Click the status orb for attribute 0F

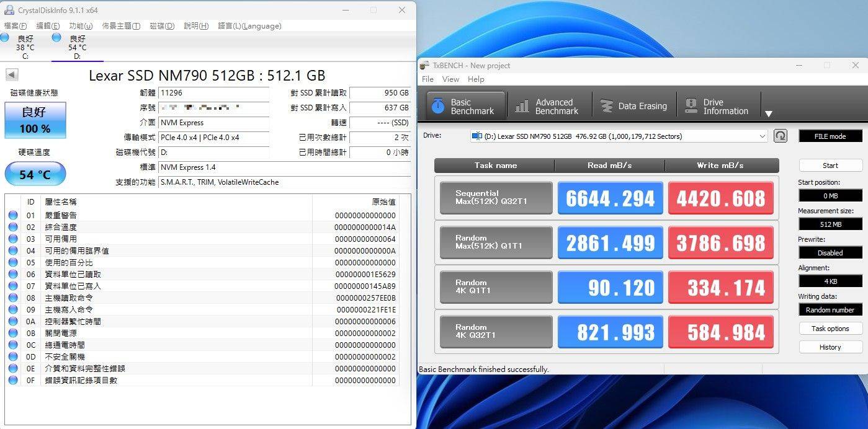coord(13,380)
